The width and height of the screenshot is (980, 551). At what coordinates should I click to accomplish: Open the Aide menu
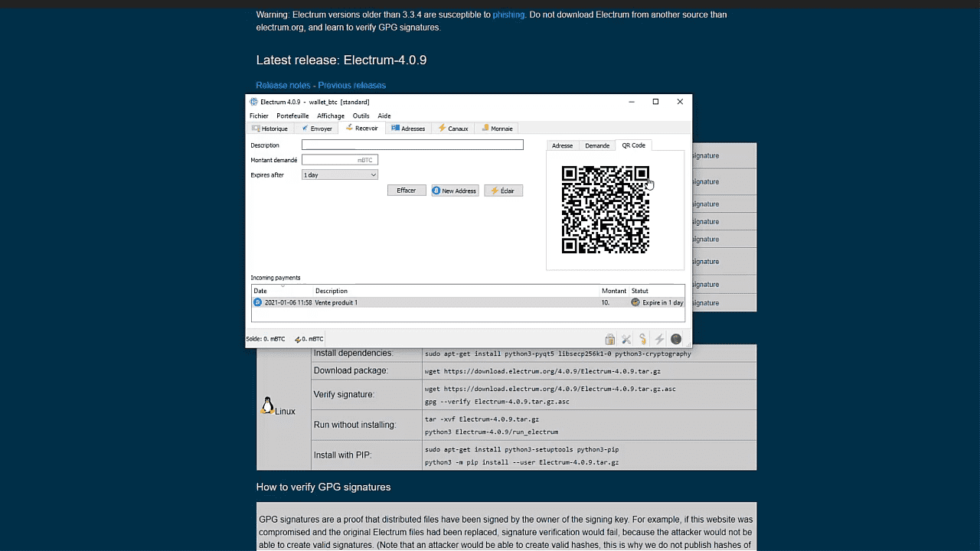384,116
